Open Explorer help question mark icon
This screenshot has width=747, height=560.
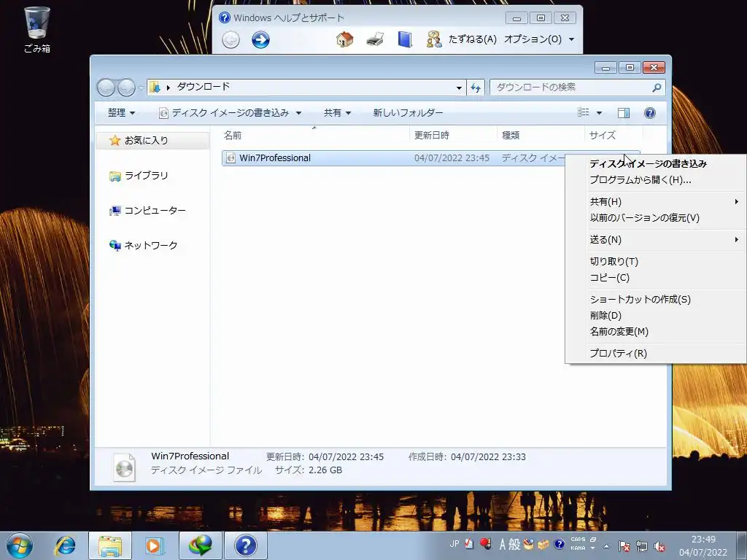[650, 113]
